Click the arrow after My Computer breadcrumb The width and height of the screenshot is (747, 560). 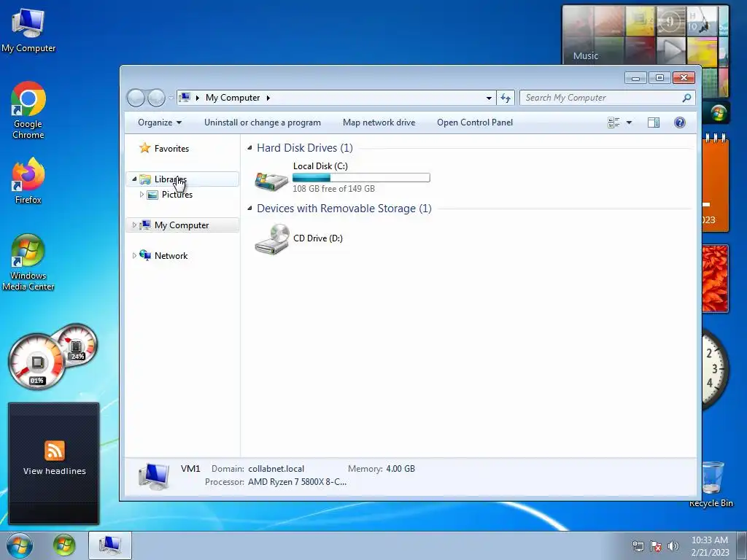point(268,98)
